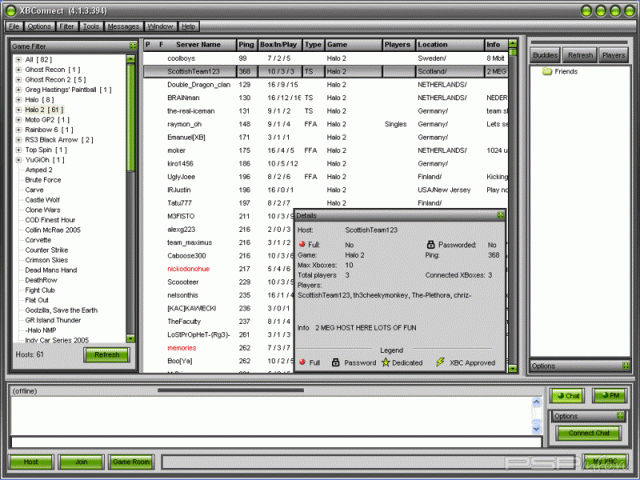This screenshot has width=640, height=480.
Task: Click the XBC Approved lightning icon
Action: point(439,362)
